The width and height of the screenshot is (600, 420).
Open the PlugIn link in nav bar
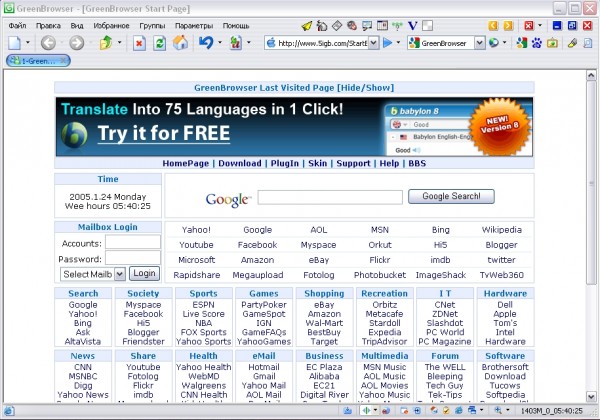point(285,163)
